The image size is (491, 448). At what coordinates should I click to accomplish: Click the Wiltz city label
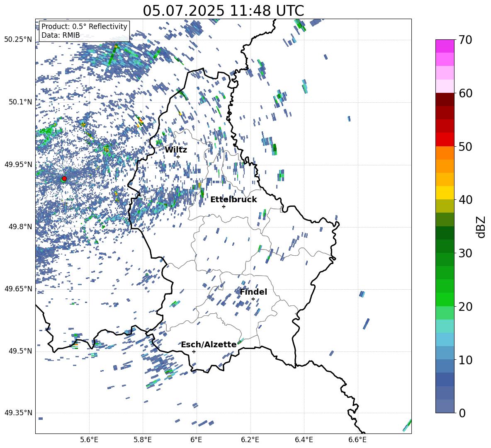click(x=176, y=150)
